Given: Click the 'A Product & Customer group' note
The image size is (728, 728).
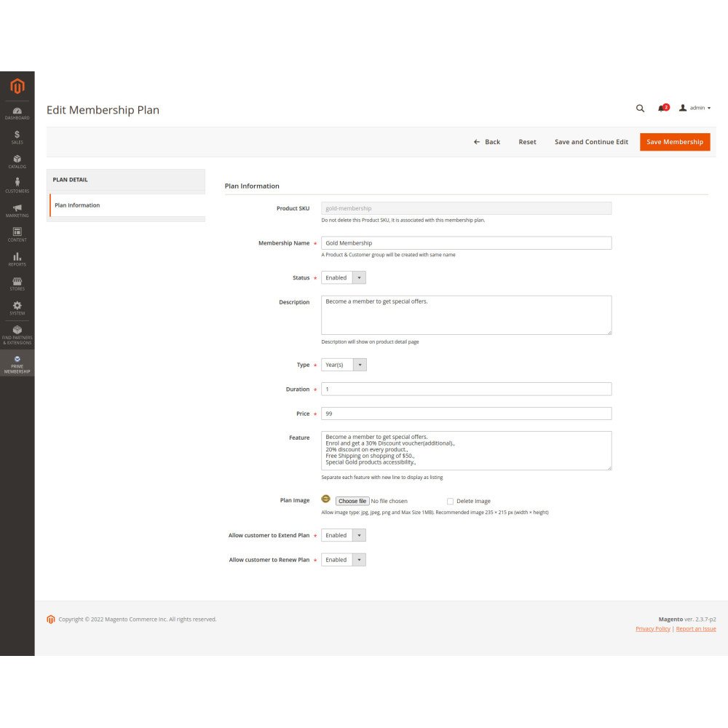Looking at the screenshot, I should click(388, 255).
